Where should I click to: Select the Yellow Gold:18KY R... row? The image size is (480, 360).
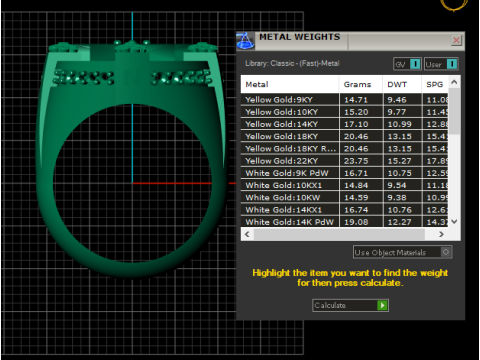pos(344,149)
